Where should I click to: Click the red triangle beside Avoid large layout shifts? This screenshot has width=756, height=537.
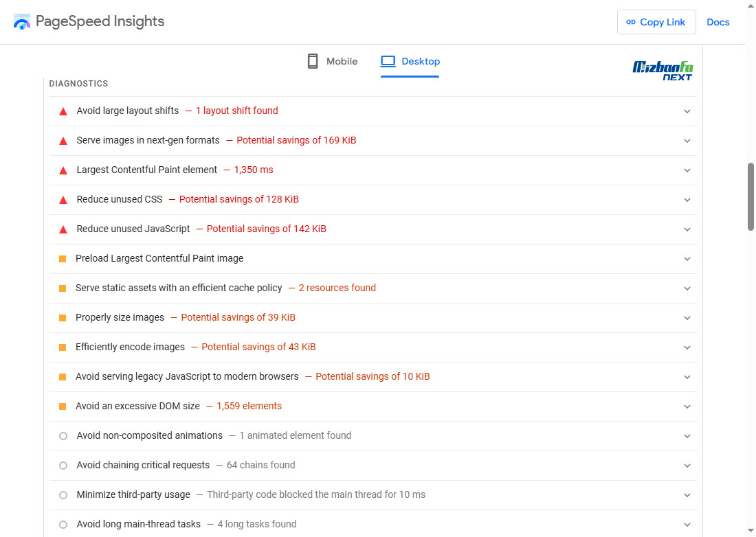(x=63, y=111)
